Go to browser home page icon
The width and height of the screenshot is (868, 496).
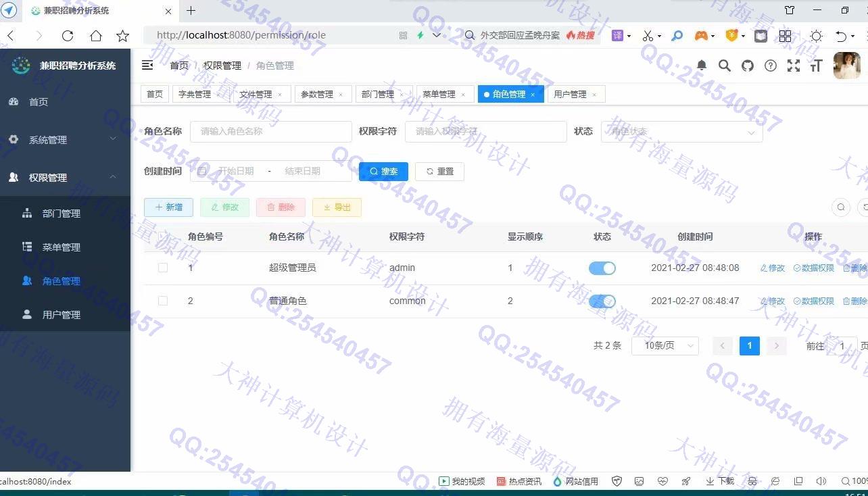(x=95, y=36)
